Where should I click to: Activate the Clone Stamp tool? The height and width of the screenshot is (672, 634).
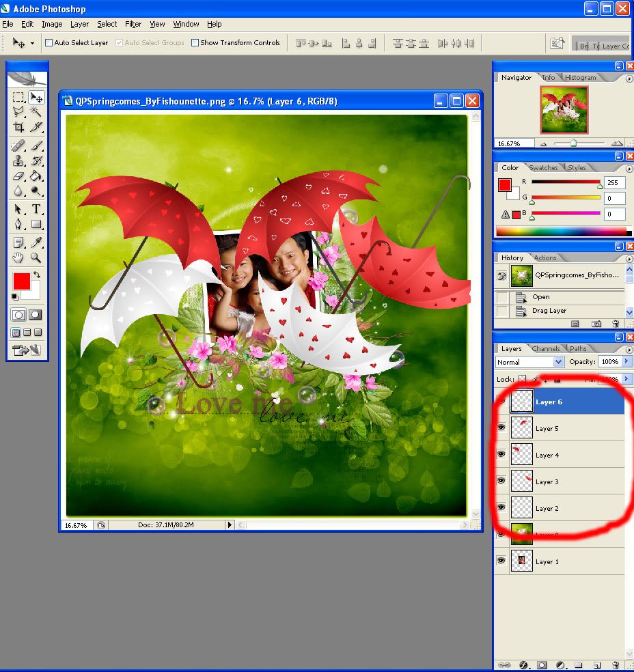click(x=19, y=160)
